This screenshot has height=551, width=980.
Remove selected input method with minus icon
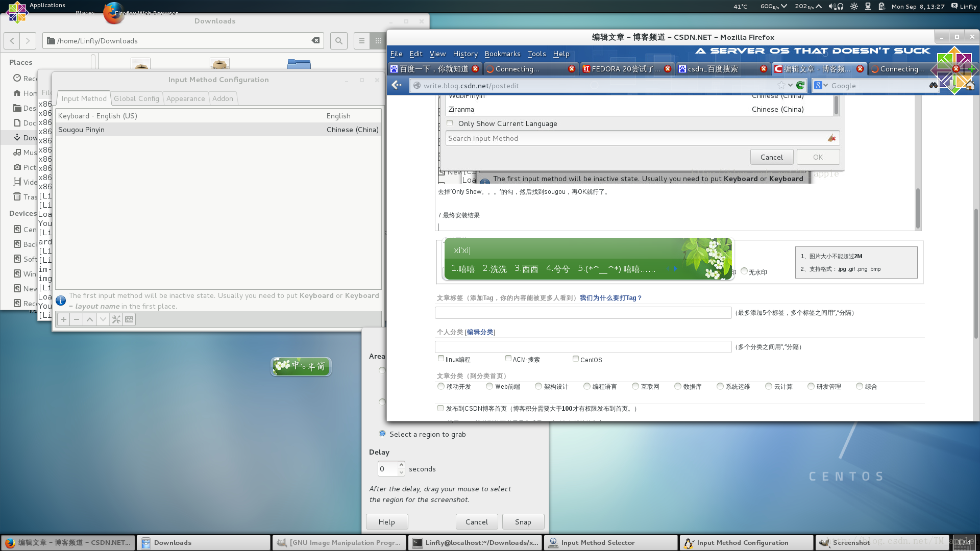tap(77, 319)
